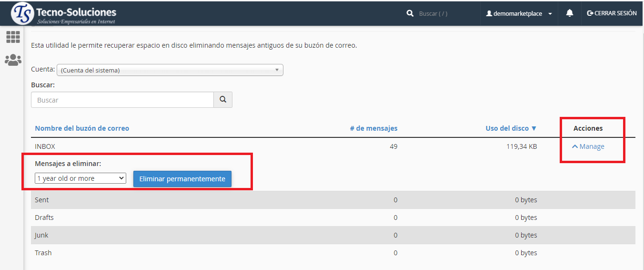This screenshot has height=270, width=644.
Task: Open the user manager people icon
Action: click(13, 60)
